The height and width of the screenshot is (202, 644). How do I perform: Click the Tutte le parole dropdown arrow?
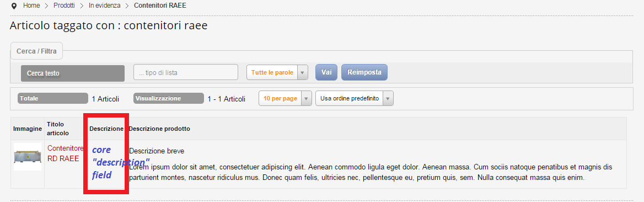click(x=302, y=72)
